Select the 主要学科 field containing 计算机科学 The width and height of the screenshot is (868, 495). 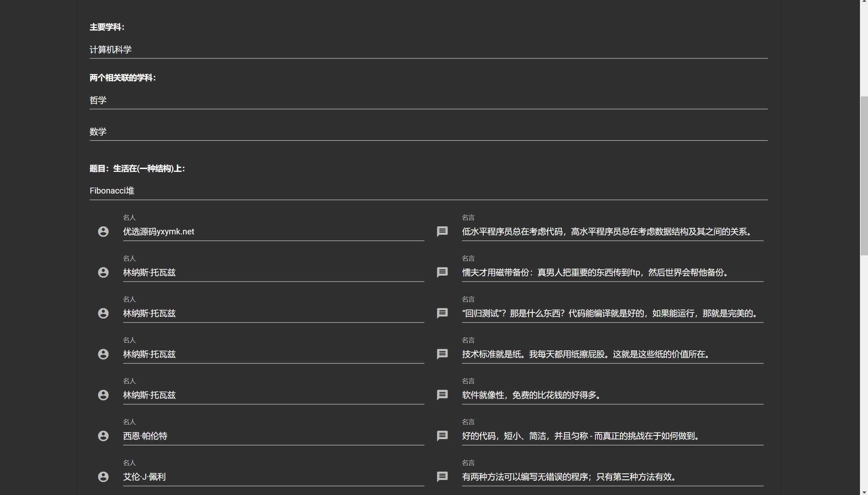(428, 50)
